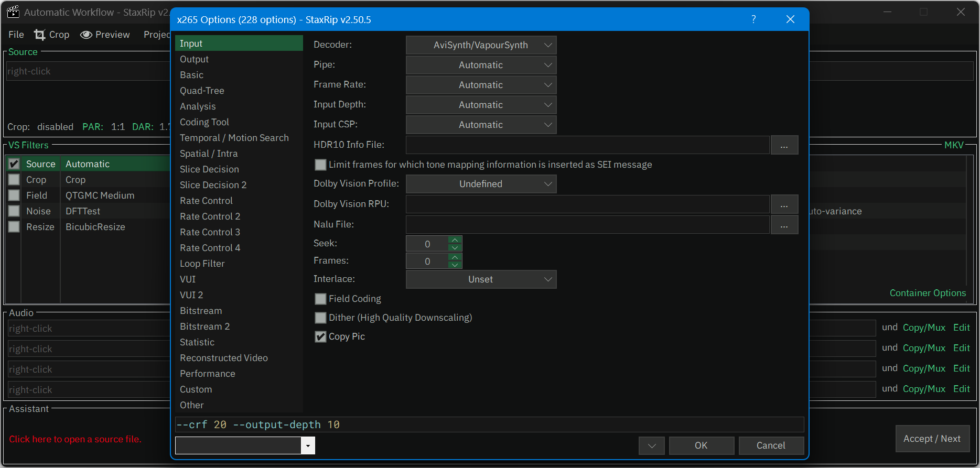980x468 pixels.
Task: Open the File menu
Action: (16, 35)
